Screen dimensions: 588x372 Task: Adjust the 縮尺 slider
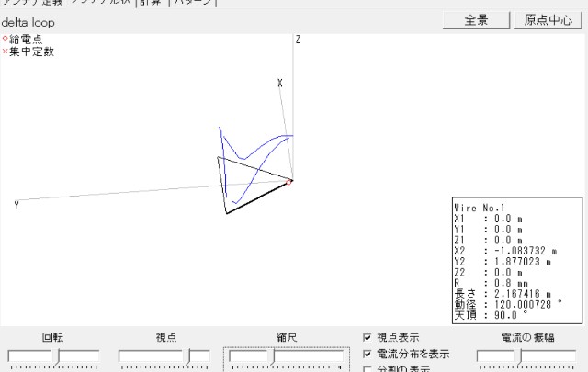(x=274, y=356)
